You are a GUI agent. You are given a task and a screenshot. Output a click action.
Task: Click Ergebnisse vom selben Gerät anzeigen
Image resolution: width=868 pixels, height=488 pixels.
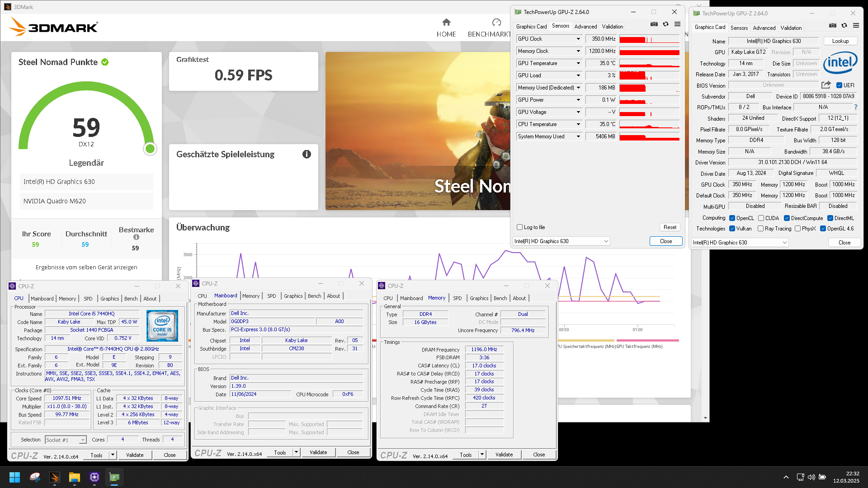pos(86,267)
